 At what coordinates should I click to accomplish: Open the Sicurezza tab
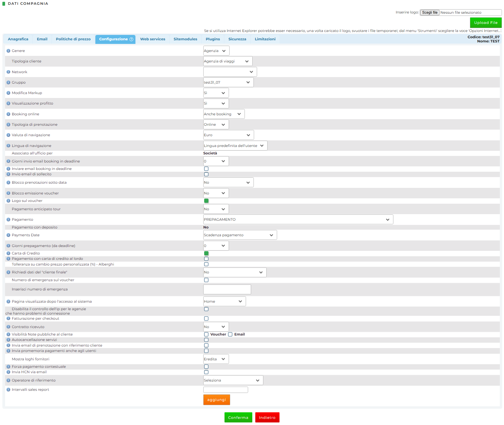[x=237, y=39]
